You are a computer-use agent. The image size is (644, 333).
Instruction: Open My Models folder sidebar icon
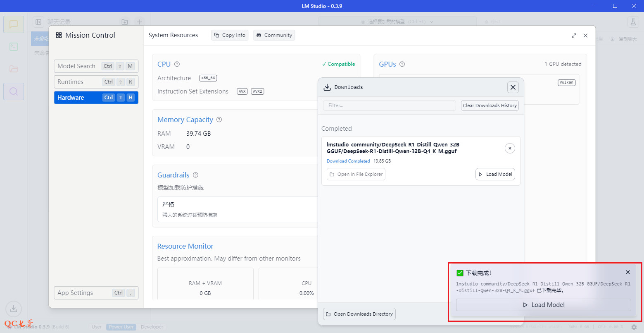[14, 69]
